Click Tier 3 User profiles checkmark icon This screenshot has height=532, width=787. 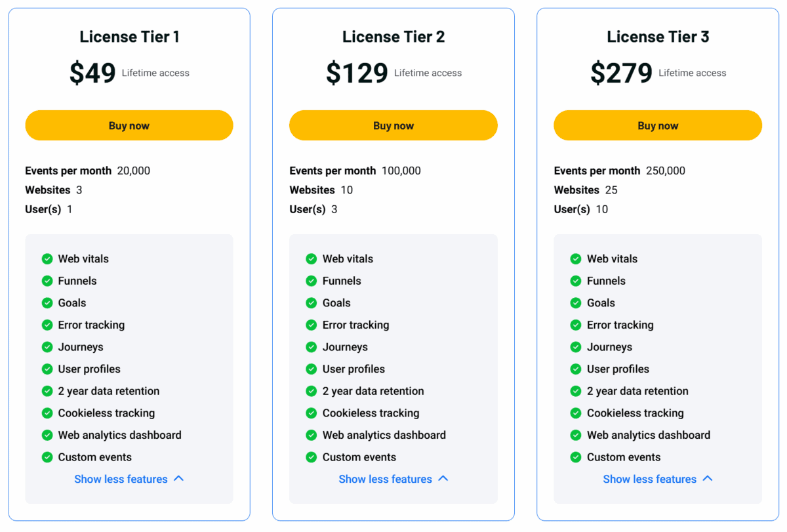pyautogui.click(x=576, y=369)
